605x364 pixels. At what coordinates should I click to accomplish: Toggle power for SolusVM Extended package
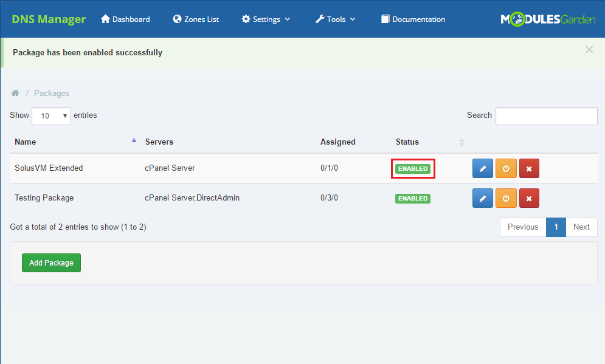click(506, 168)
